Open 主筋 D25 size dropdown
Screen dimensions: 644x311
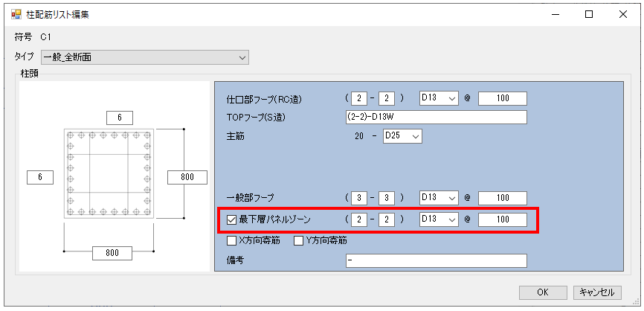[x=402, y=137]
